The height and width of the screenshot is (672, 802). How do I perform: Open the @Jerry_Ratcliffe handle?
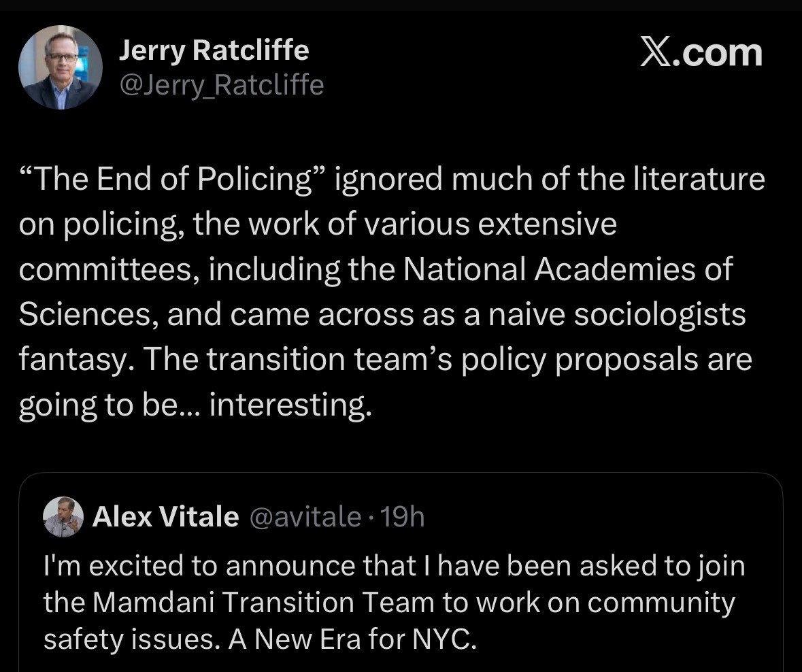(x=222, y=85)
